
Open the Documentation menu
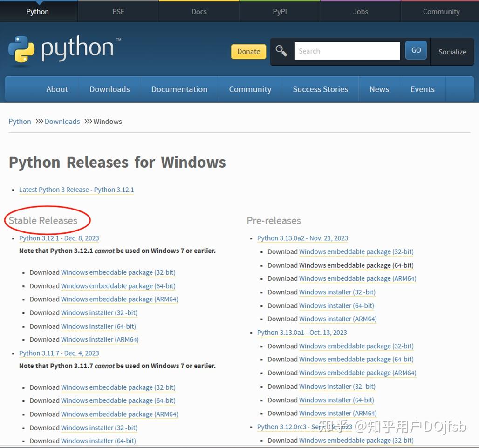179,89
